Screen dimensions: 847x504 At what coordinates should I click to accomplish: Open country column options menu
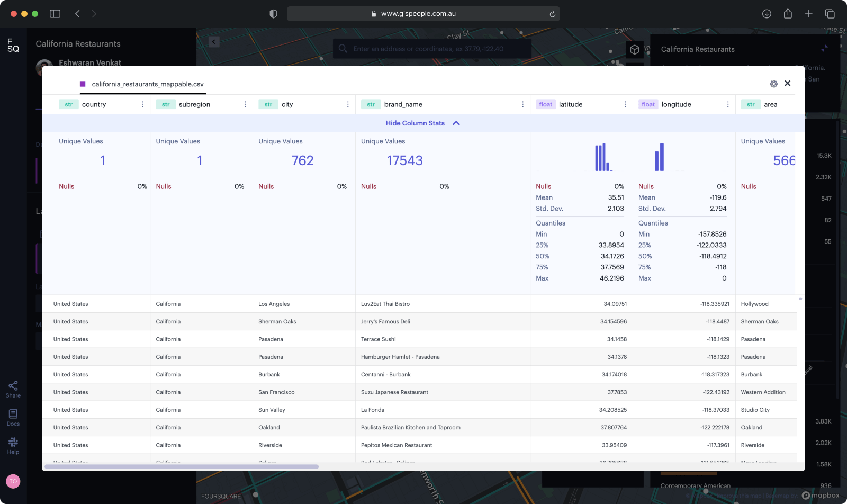pyautogui.click(x=142, y=104)
